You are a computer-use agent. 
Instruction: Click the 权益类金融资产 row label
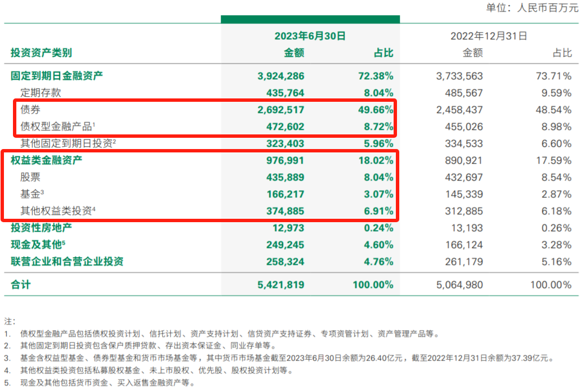point(46,160)
